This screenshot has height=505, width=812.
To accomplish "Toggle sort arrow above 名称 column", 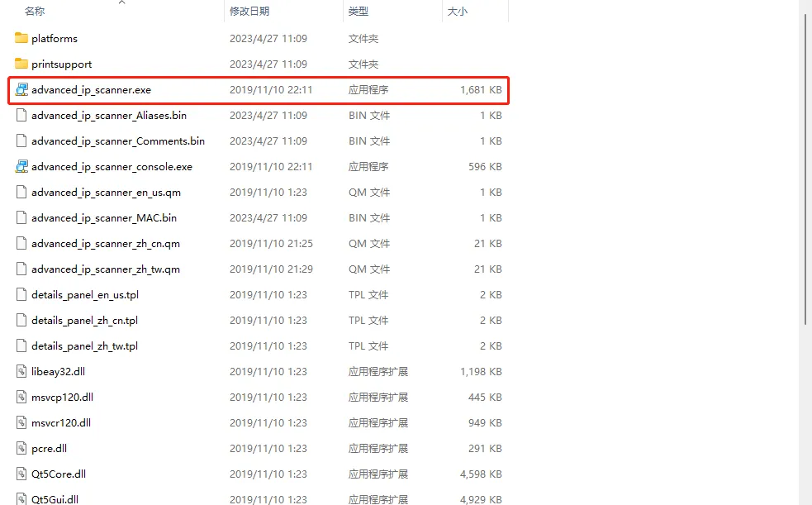I will (x=121, y=2).
